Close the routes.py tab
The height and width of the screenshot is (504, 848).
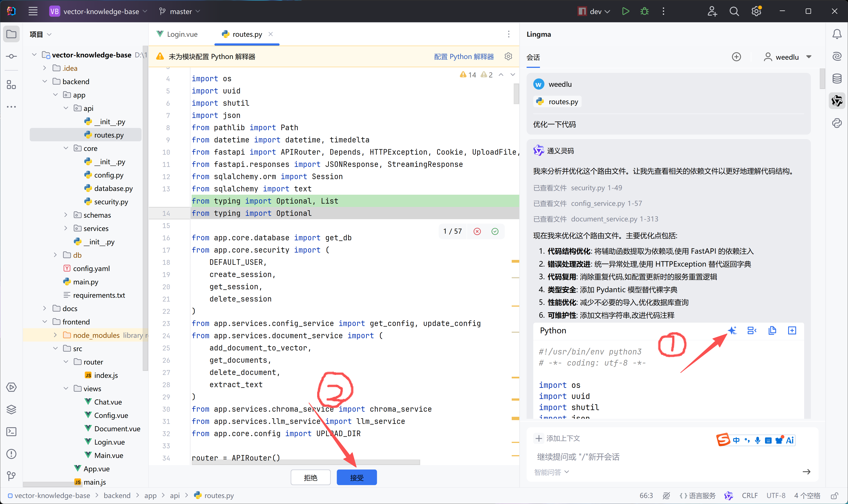click(x=270, y=34)
